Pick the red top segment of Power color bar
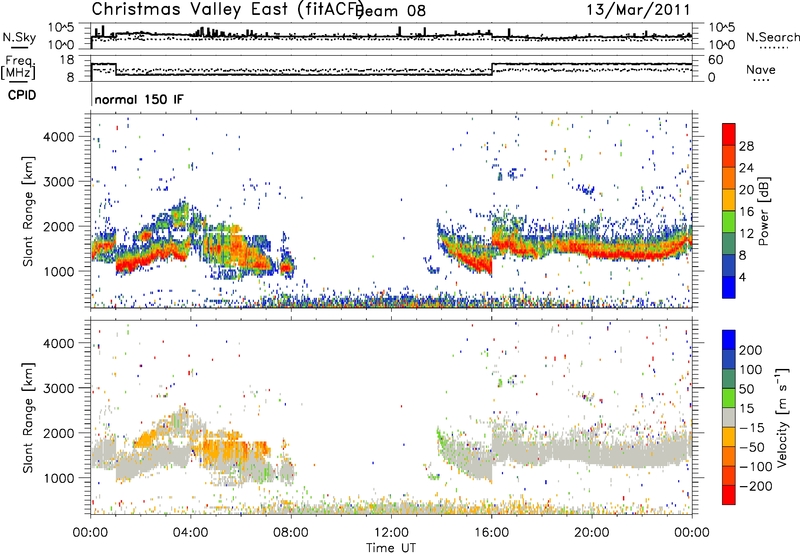The image size is (800, 554). point(729,135)
